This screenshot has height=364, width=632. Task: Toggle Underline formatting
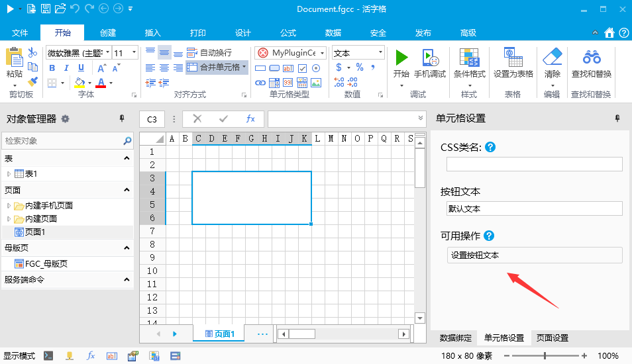81,68
